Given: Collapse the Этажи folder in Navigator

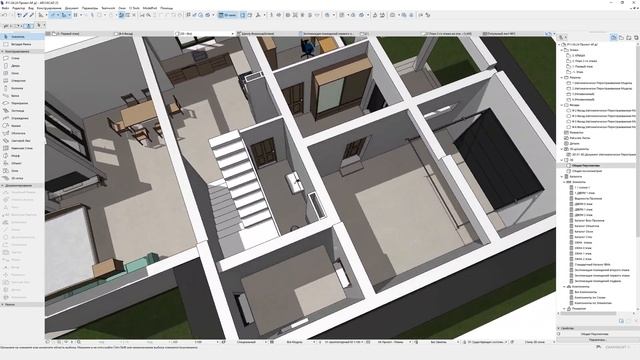Looking at the screenshot, I should (x=562, y=50).
